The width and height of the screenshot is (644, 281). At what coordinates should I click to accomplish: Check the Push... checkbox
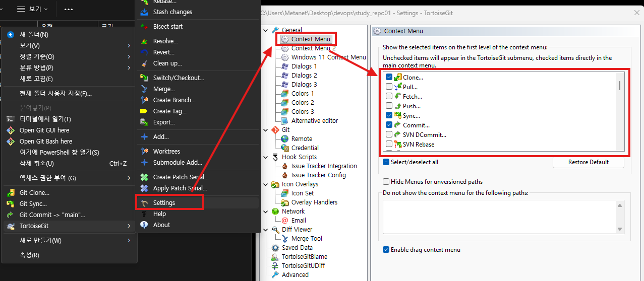[x=389, y=106]
